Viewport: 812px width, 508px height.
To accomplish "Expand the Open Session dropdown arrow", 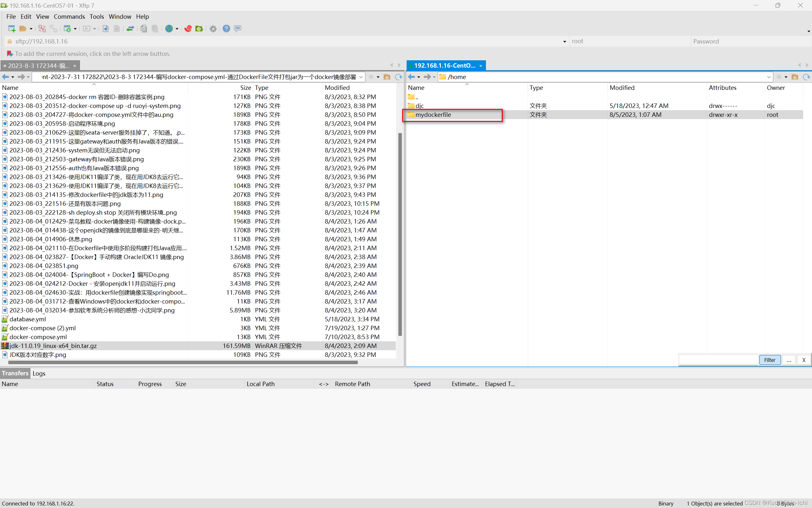I will (31, 29).
